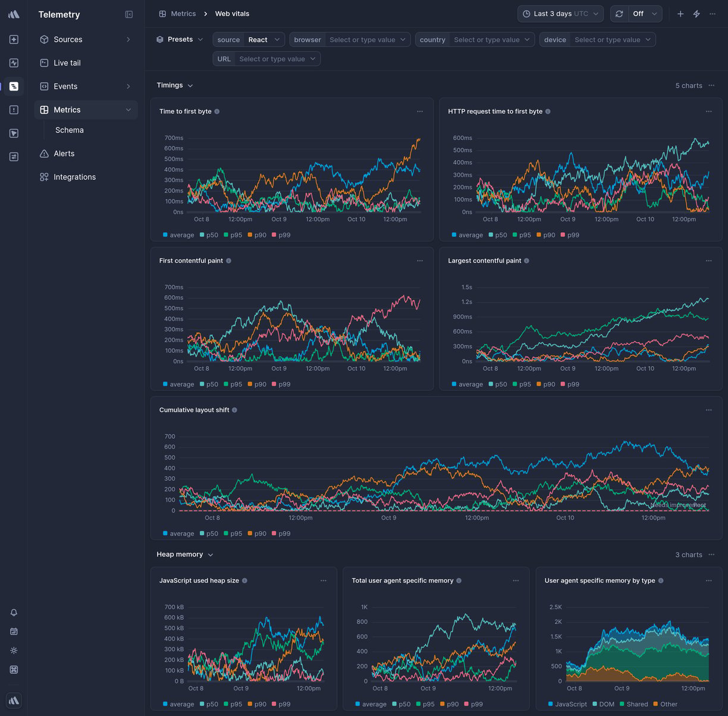Click the Web vitals breadcrumb

pos(232,14)
